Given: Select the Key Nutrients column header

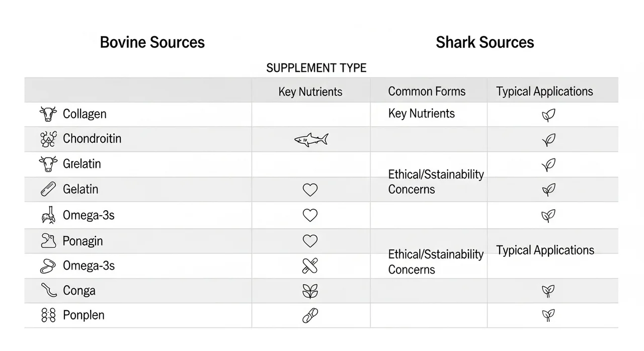Looking at the screenshot, I should (x=310, y=92).
